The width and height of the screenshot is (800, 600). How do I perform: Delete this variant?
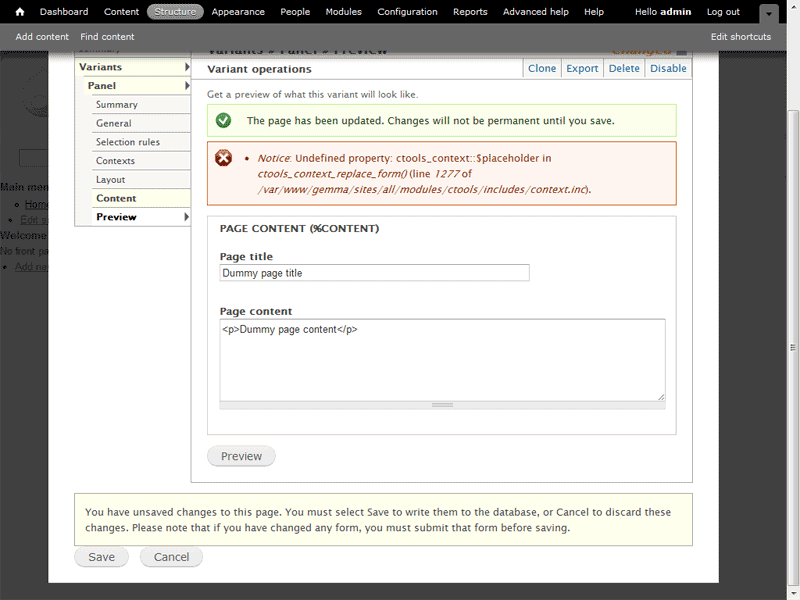tap(623, 68)
